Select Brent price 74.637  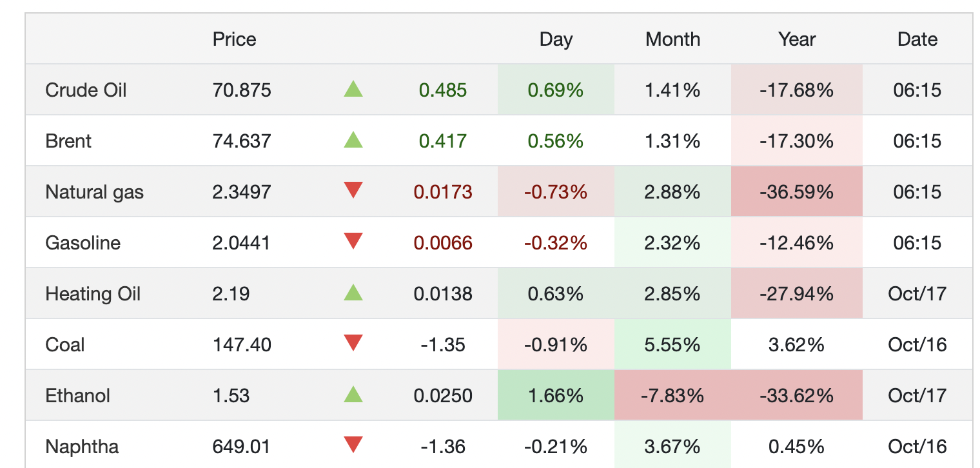point(242,141)
